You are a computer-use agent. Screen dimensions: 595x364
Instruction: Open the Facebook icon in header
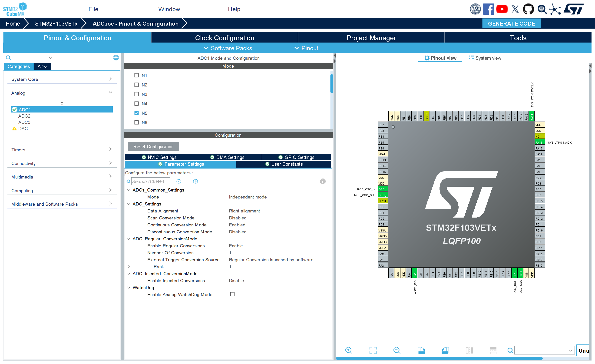pyautogui.click(x=488, y=9)
